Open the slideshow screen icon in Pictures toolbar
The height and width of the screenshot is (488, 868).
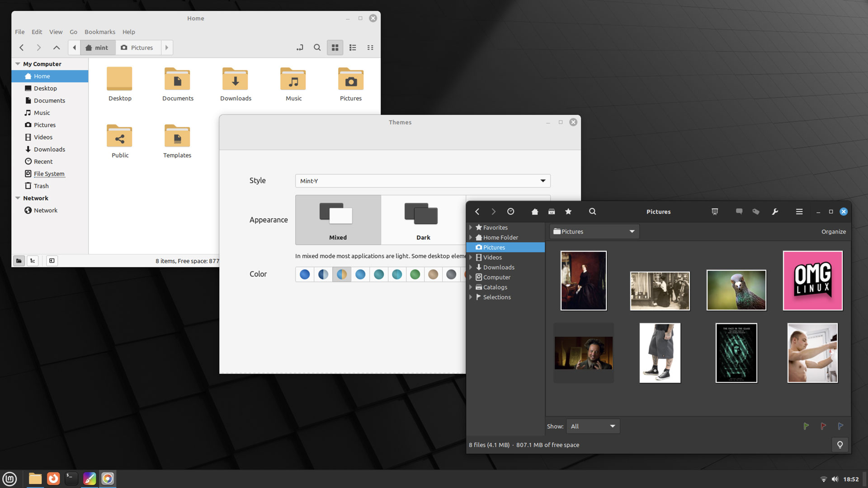(714, 211)
